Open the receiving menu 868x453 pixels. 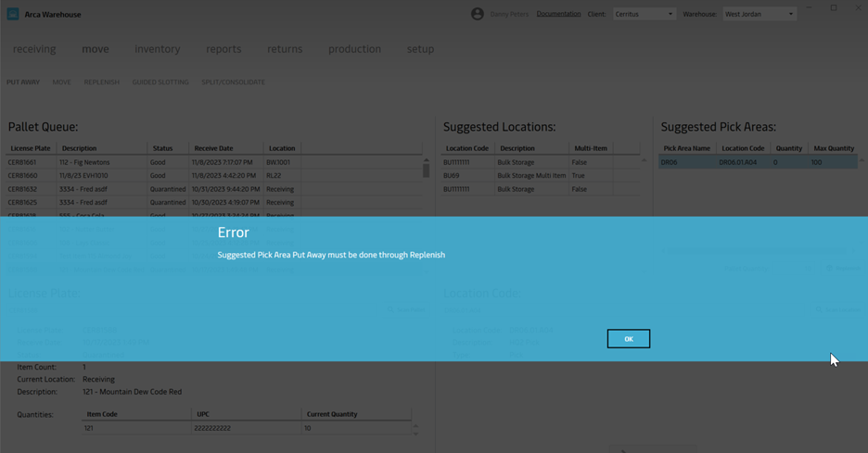pyautogui.click(x=34, y=49)
